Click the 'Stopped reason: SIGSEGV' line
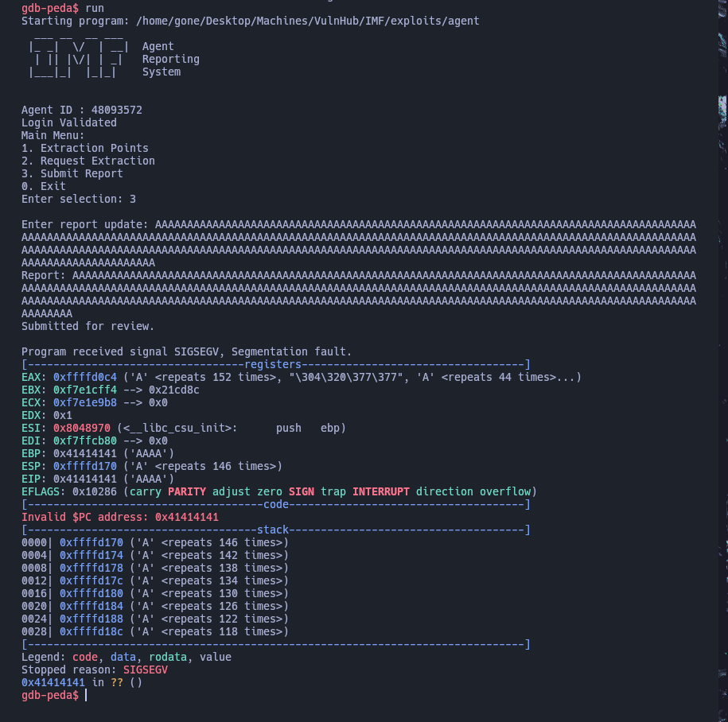This screenshot has height=722, width=728. pyautogui.click(x=95, y=670)
